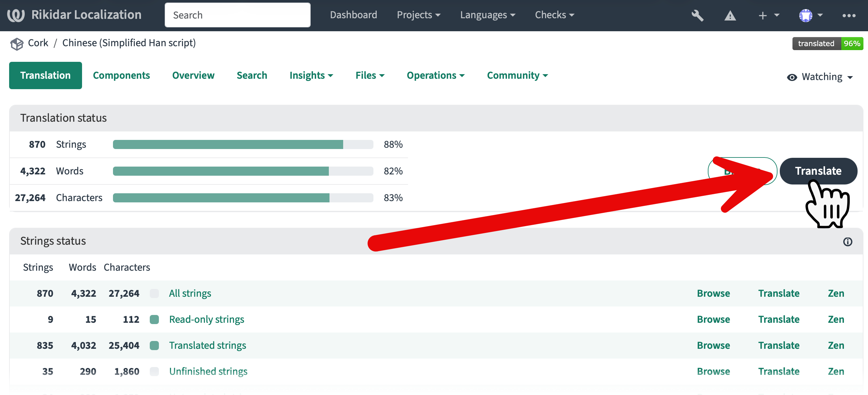Click the project cube icon beside Cork
This screenshot has width=868, height=395.
[17, 44]
